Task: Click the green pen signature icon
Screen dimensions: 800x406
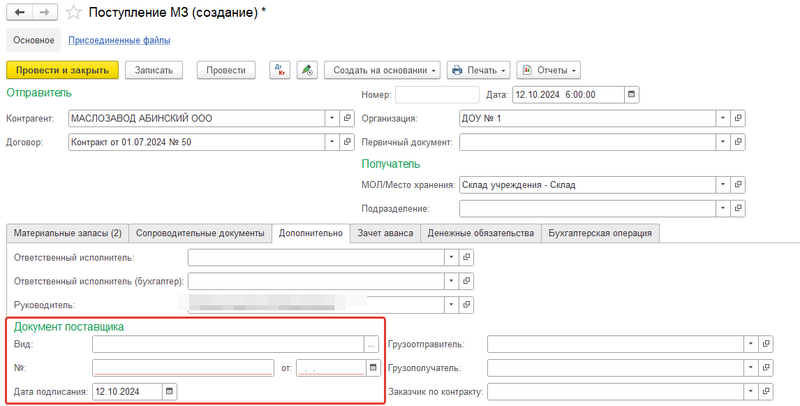Action: (x=306, y=70)
